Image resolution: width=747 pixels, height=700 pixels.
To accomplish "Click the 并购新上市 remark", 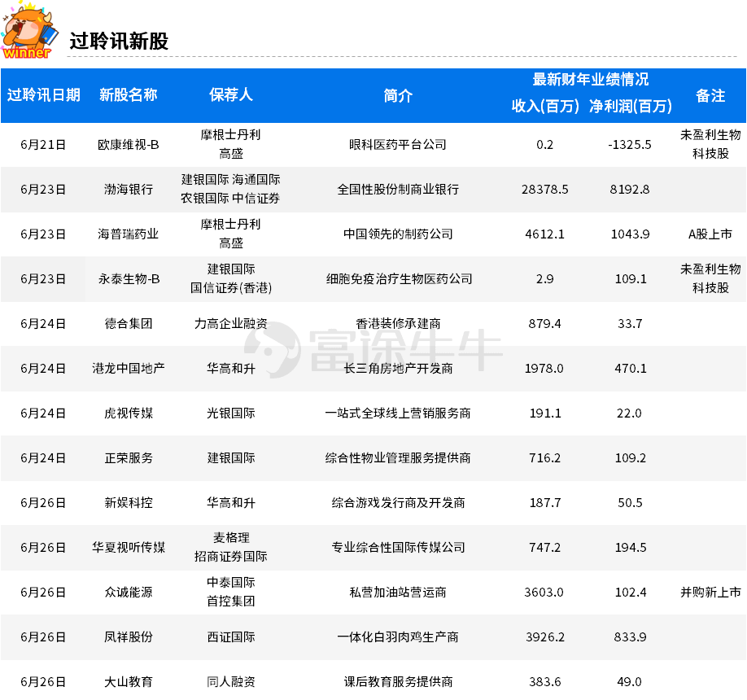I will 710,593.
